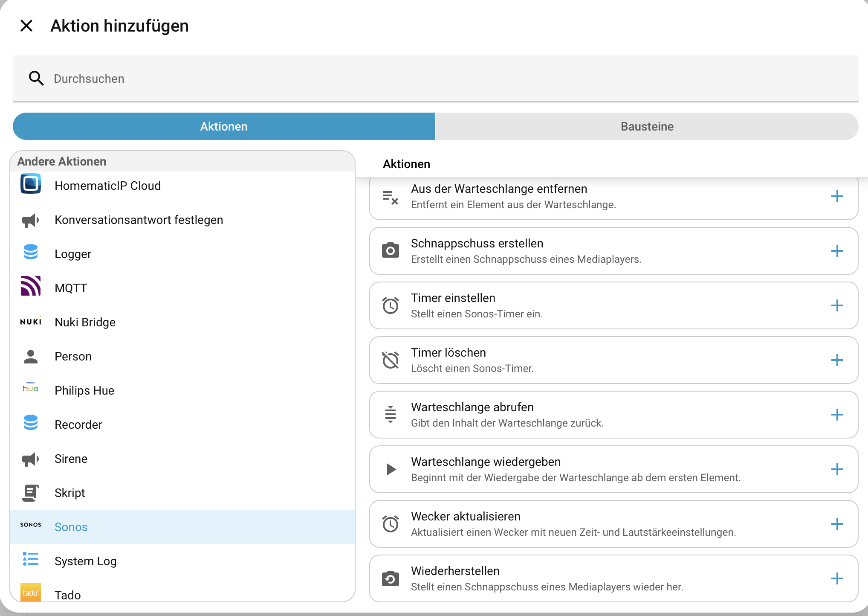Click the Tado logo icon
The height and width of the screenshot is (616, 868).
click(x=31, y=593)
